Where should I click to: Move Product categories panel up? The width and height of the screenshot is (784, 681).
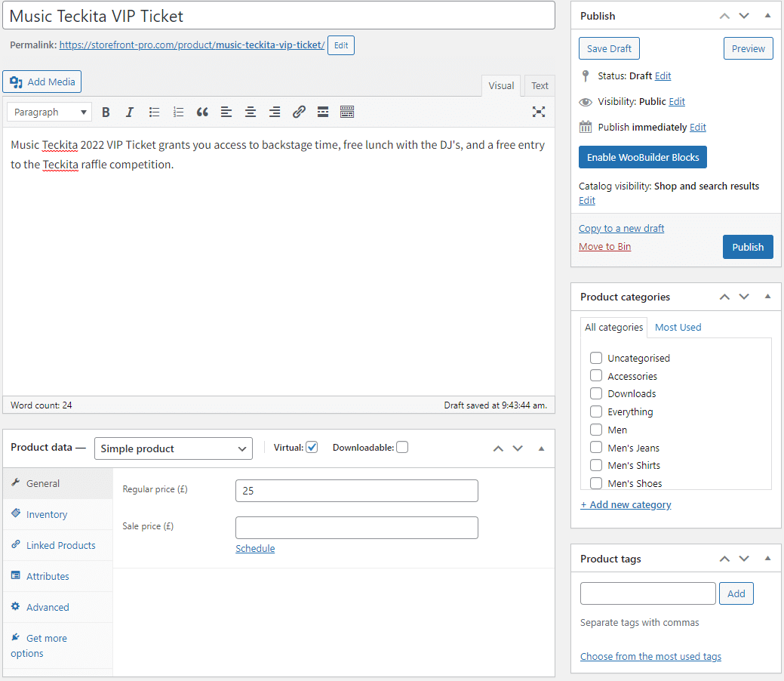724,297
